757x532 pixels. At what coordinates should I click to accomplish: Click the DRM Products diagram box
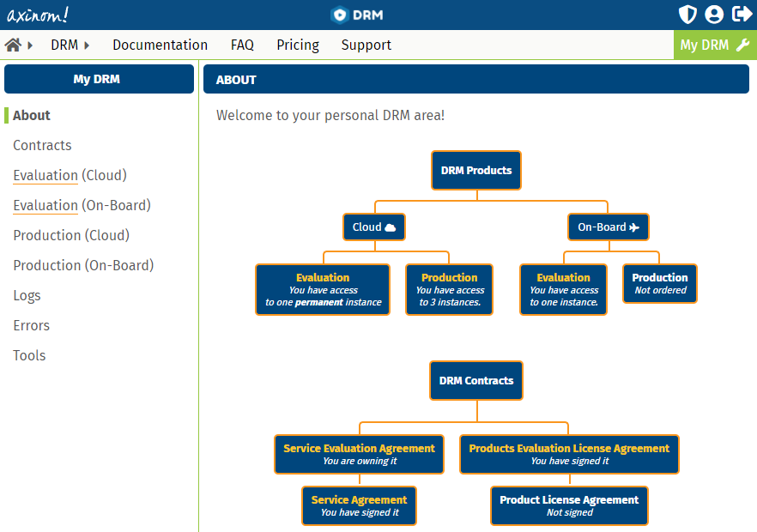(x=476, y=171)
